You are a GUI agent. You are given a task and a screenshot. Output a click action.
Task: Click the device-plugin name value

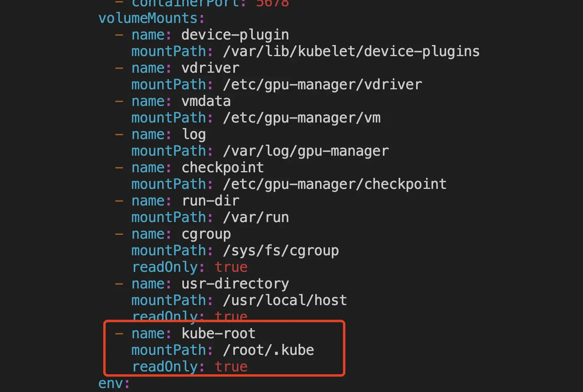235,35
